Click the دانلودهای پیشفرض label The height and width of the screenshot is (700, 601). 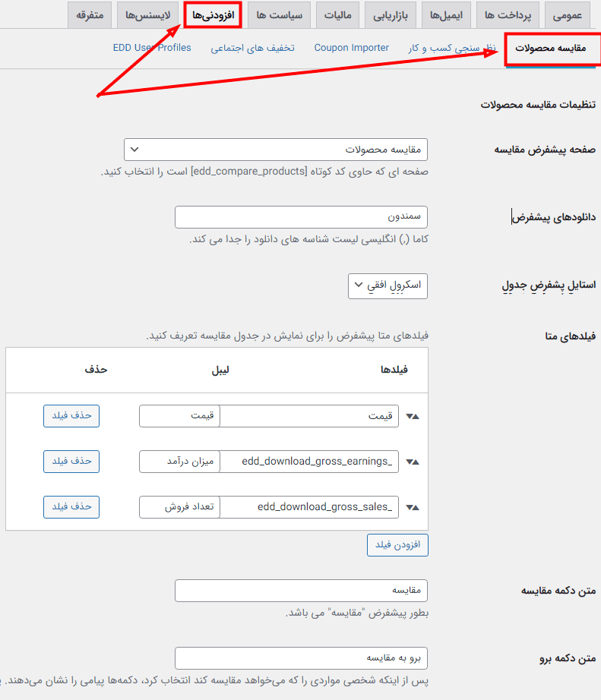tap(554, 217)
